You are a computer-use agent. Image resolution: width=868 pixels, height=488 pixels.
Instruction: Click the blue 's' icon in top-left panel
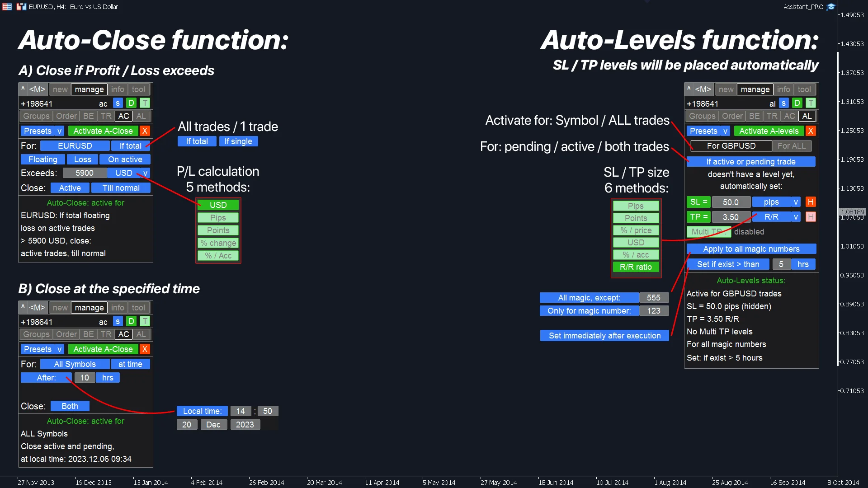(118, 103)
